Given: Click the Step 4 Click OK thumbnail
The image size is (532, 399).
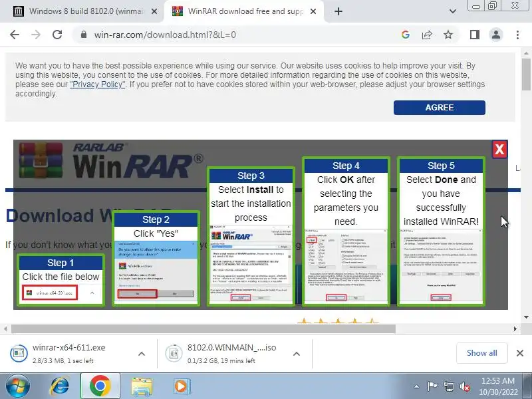Looking at the screenshot, I should pyautogui.click(x=346, y=231).
